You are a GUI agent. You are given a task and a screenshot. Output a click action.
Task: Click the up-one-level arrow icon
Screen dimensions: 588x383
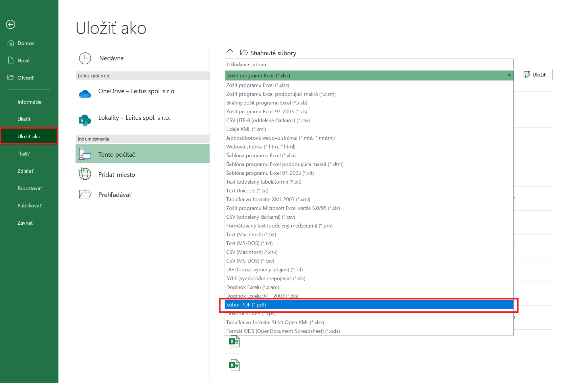(230, 53)
